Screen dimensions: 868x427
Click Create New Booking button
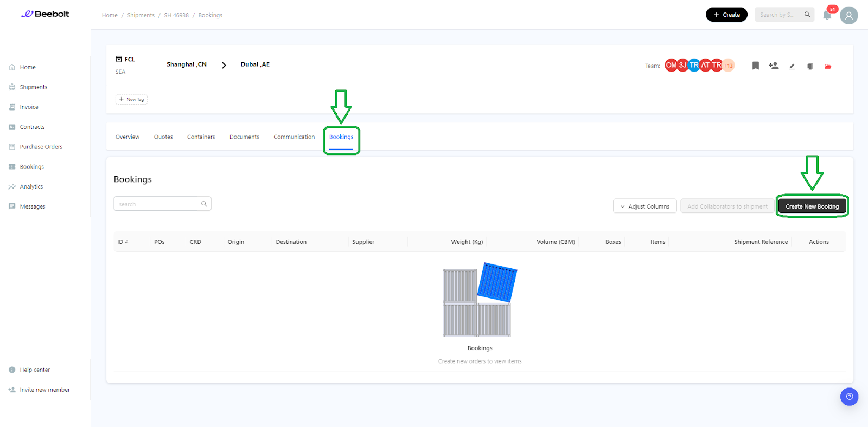coord(812,206)
